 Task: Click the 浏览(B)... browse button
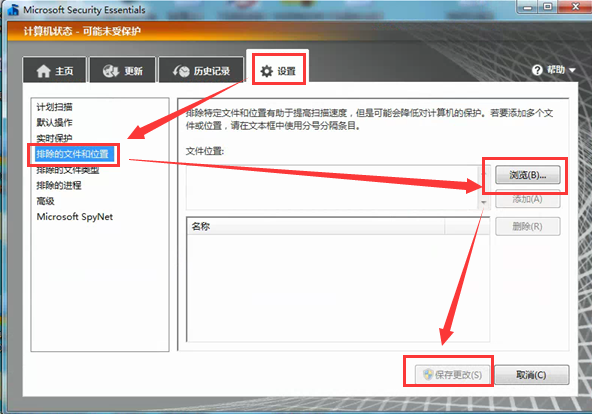(527, 175)
